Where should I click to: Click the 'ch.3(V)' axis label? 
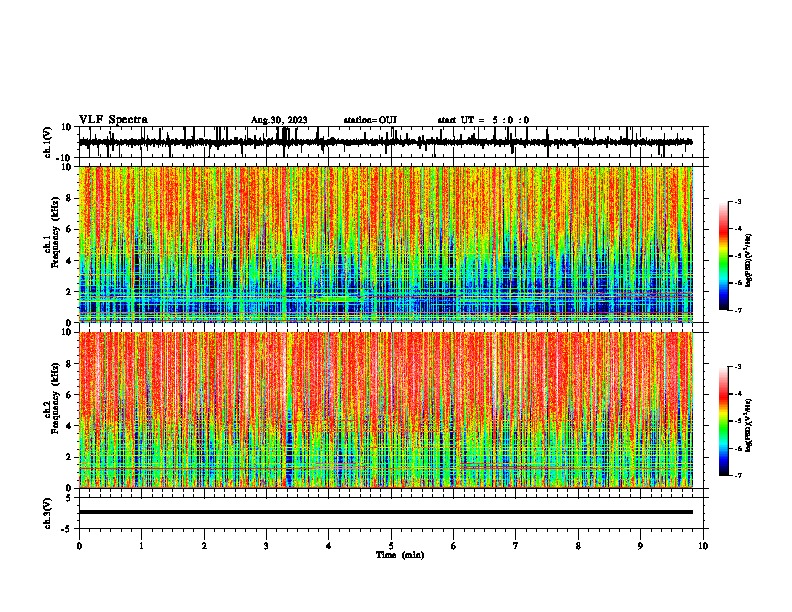click(48, 513)
